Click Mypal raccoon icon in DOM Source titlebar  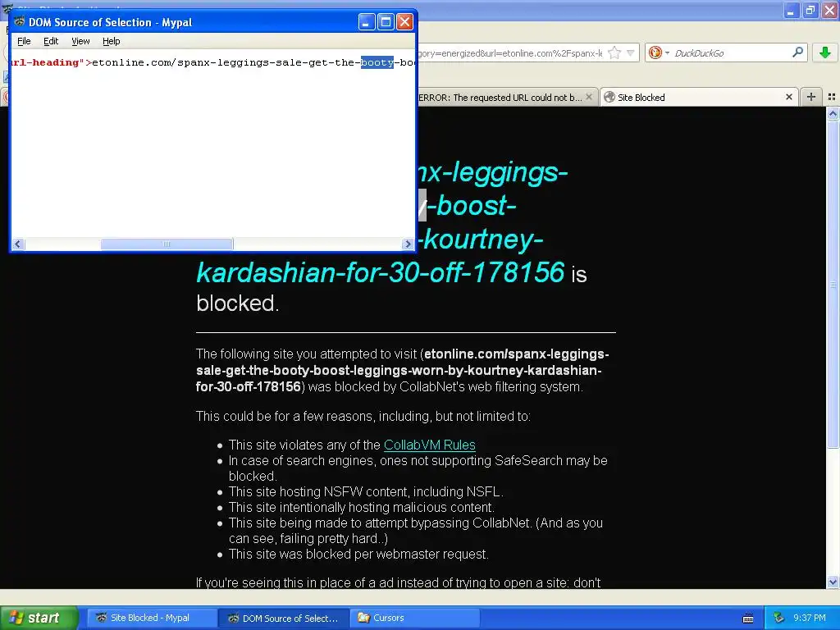pyautogui.click(x=20, y=22)
